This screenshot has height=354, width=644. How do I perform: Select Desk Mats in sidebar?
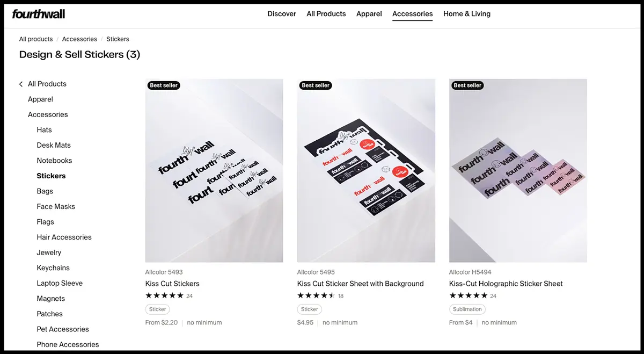pyautogui.click(x=54, y=146)
